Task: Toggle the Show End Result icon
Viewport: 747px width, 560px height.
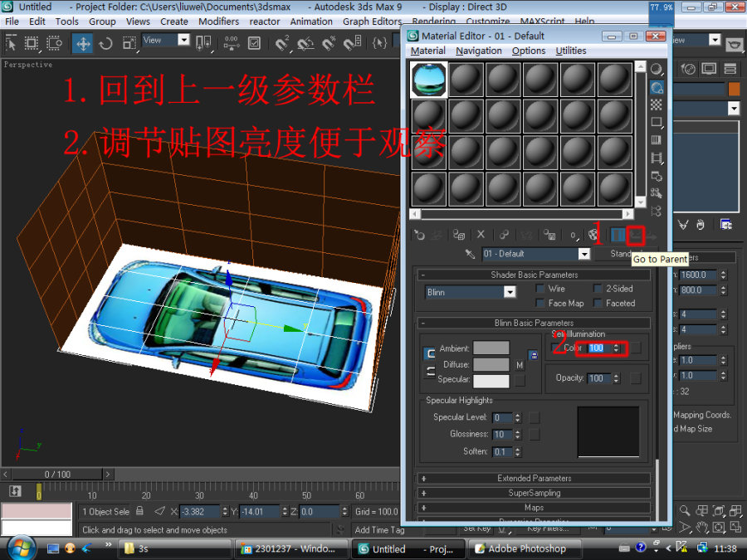Action: click(x=618, y=235)
